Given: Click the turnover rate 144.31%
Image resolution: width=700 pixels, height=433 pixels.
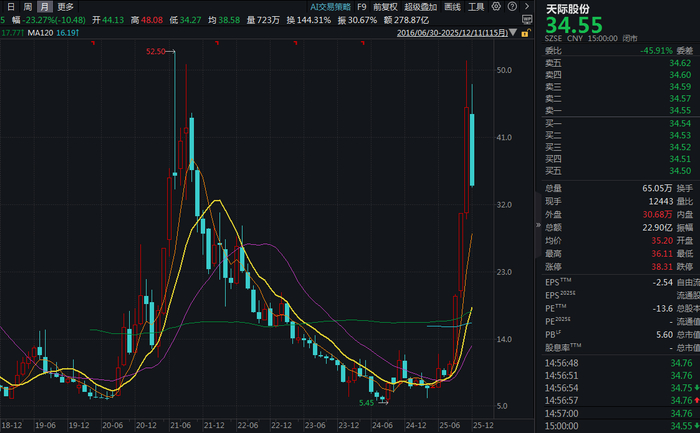Looking at the screenshot, I should (x=314, y=20).
